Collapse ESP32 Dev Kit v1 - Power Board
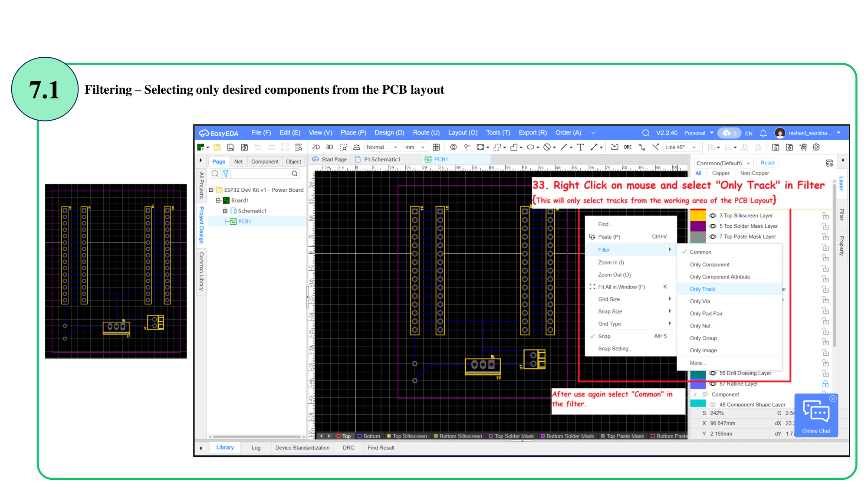The height and width of the screenshot is (488, 868). click(211, 190)
